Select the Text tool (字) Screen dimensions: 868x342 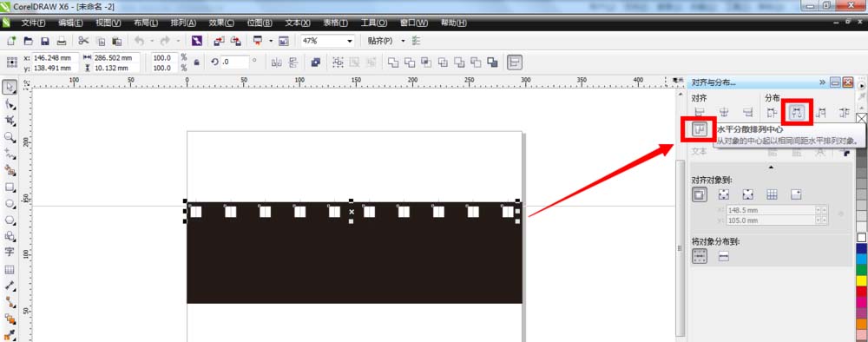10,253
